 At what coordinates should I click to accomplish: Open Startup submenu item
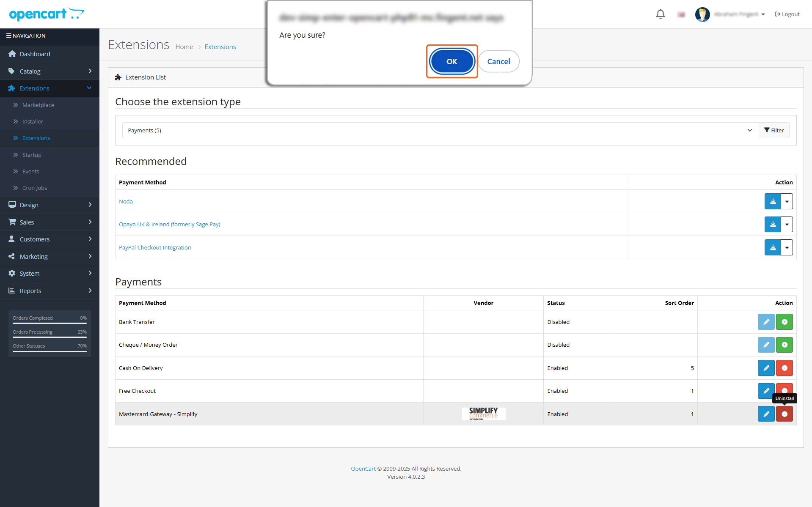(x=50, y=155)
